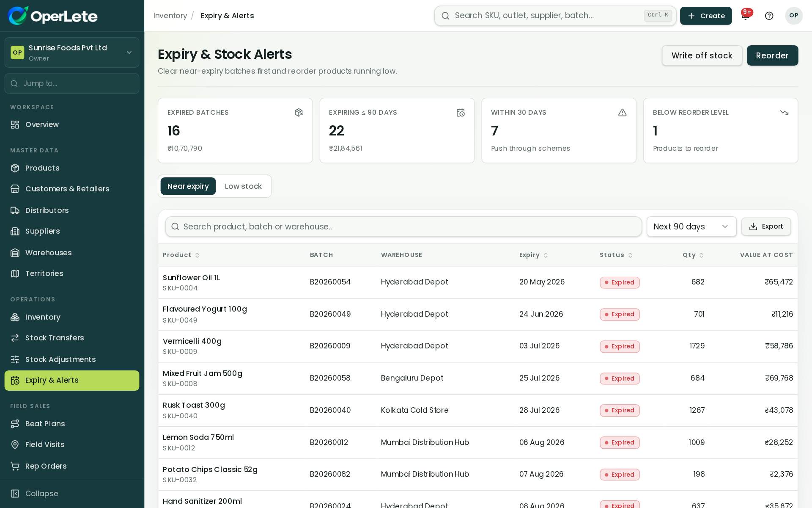Click the Within 30 Days warning icon

click(x=622, y=113)
